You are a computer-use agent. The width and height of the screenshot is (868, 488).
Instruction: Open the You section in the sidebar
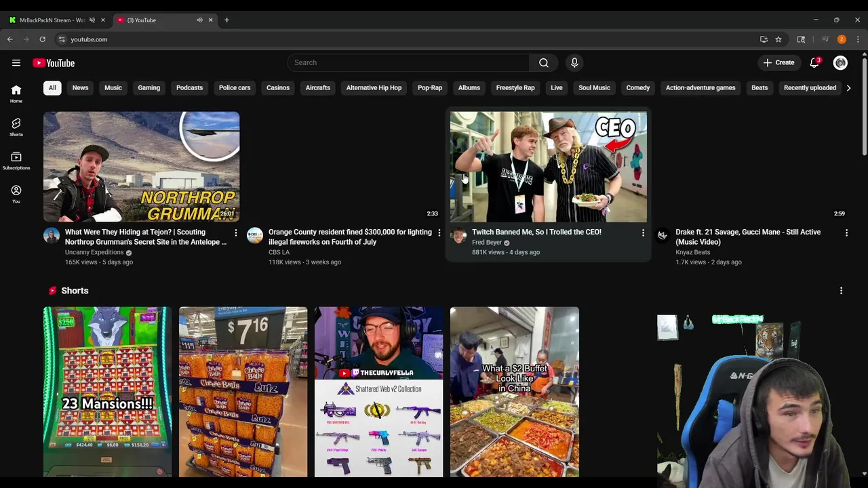coord(16,194)
